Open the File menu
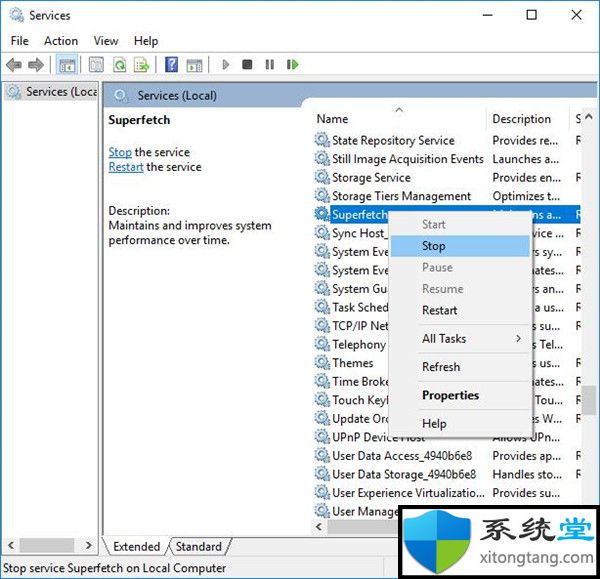600x579 pixels. [x=20, y=41]
